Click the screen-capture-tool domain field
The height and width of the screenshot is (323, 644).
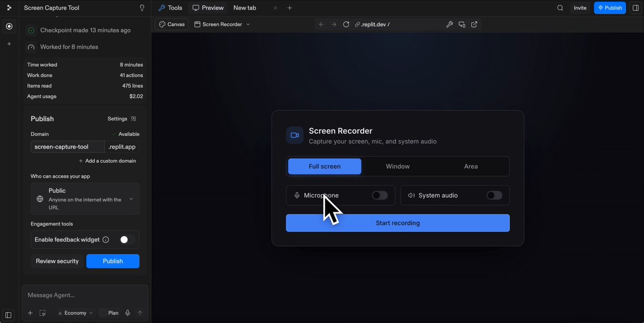tap(68, 147)
